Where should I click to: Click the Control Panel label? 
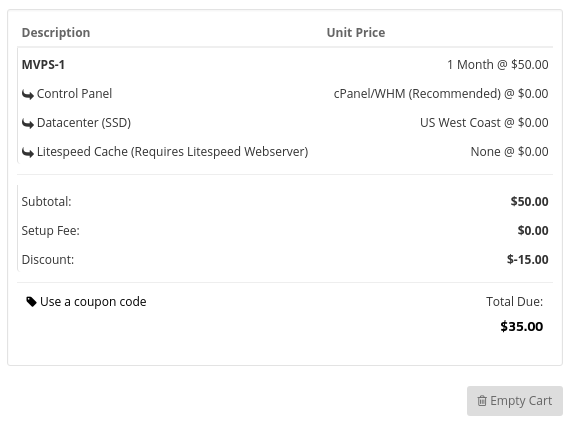click(74, 94)
